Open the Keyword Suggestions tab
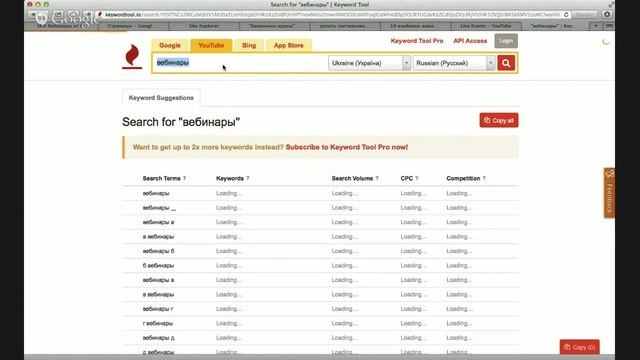Viewport: 640px width, 360px height. click(161, 98)
